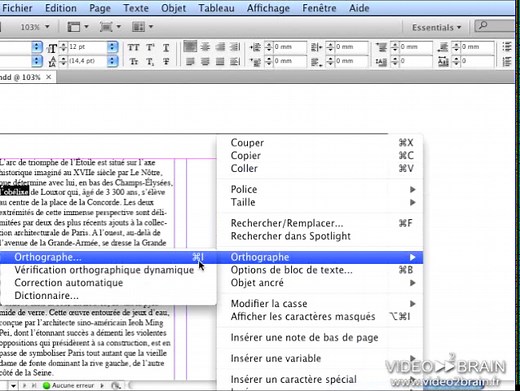Open the Texte menu
The image size is (520, 391).
tap(136, 8)
